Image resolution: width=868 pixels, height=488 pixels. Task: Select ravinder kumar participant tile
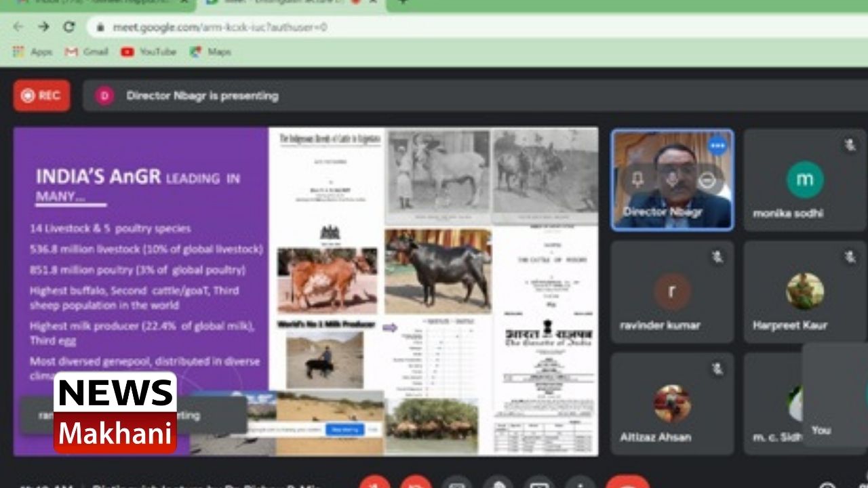pos(671,292)
